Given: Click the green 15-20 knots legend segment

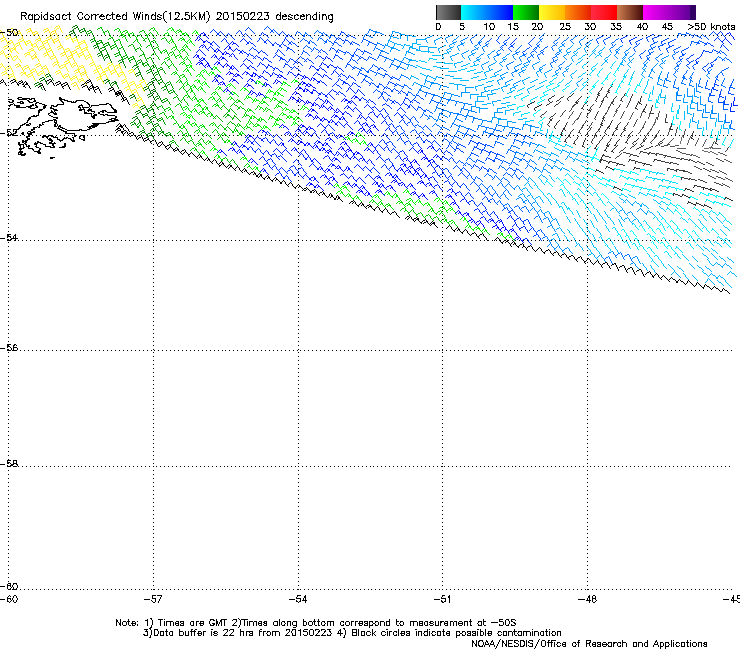Looking at the screenshot, I should pyautogui.click(x=526, y=12).
